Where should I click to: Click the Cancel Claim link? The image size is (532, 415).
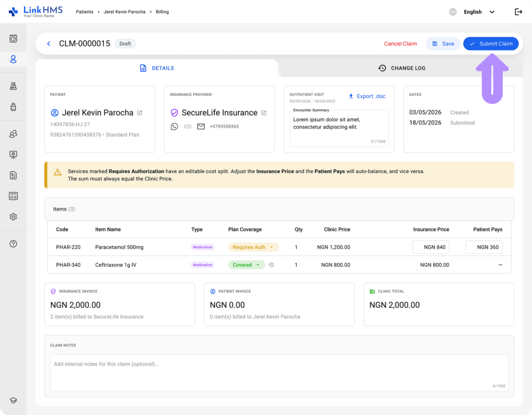click(x=401, y=44)
